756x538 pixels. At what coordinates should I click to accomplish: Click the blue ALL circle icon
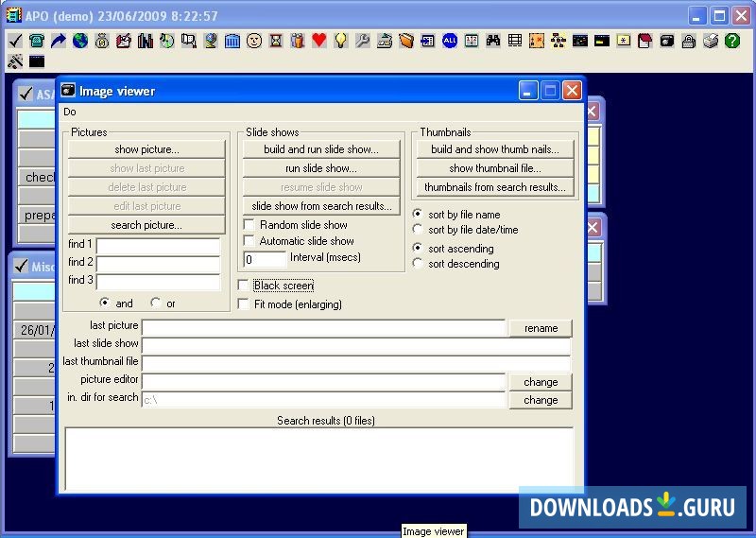[449, 41]
